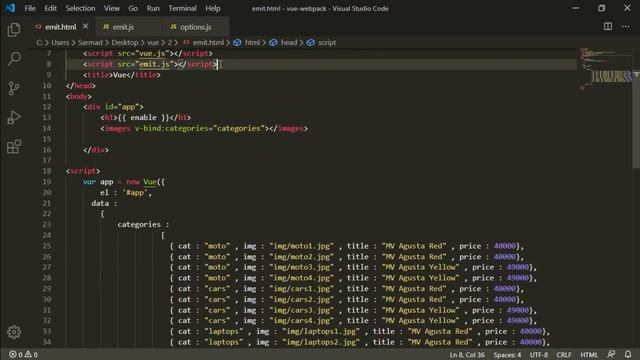Click line number 18 in gutter
This screenshot has height=360, width=640.
(47, 171)
